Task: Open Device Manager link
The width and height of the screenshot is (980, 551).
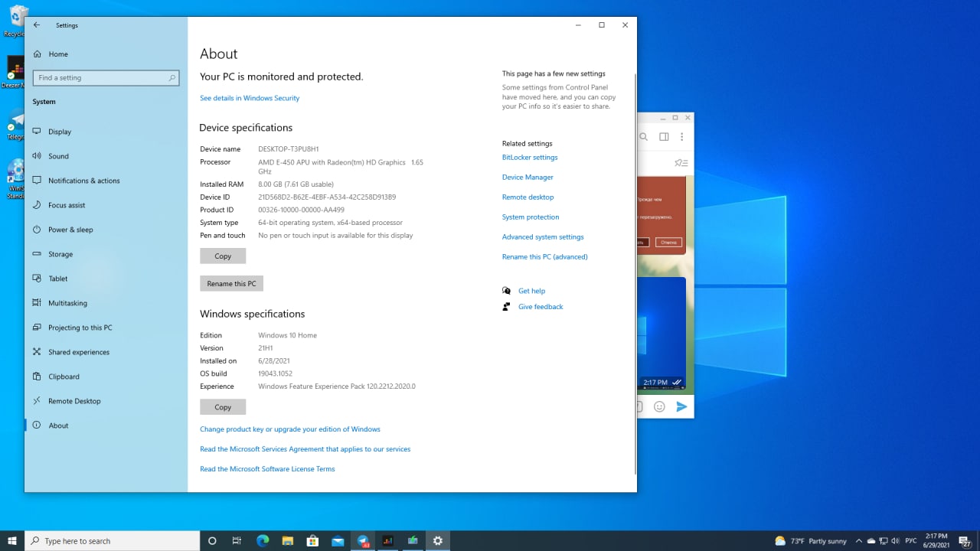Action: (528, 178)
